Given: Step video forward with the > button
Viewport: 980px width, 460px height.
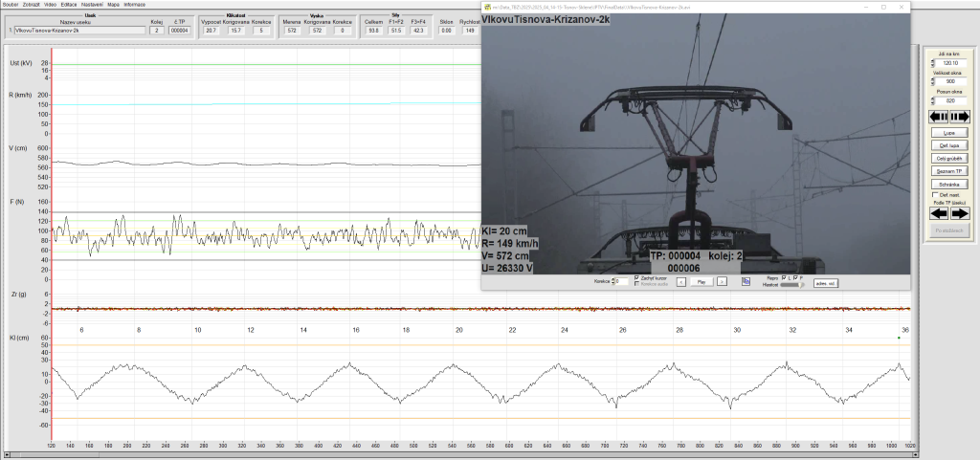Looking at the screenshot, I should [x=722, y=282].
